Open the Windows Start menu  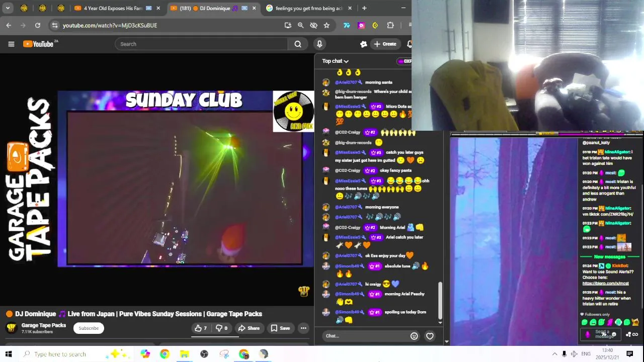point(9,354)
